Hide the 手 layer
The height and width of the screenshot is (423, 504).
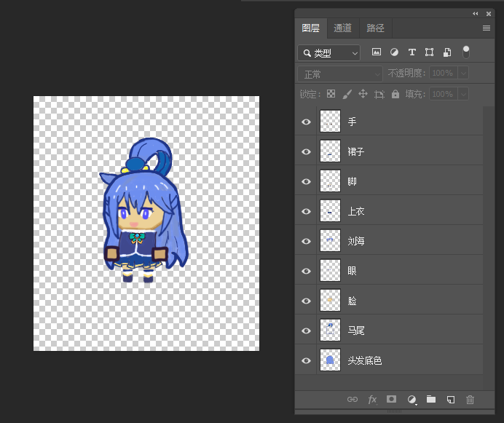pyautogui.click(x=306, y=122)
